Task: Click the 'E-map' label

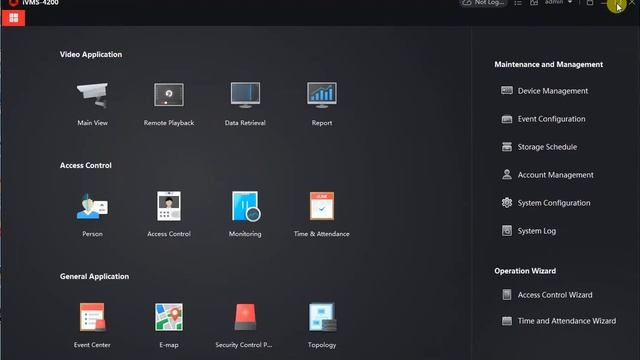Action: coord(169,345)
